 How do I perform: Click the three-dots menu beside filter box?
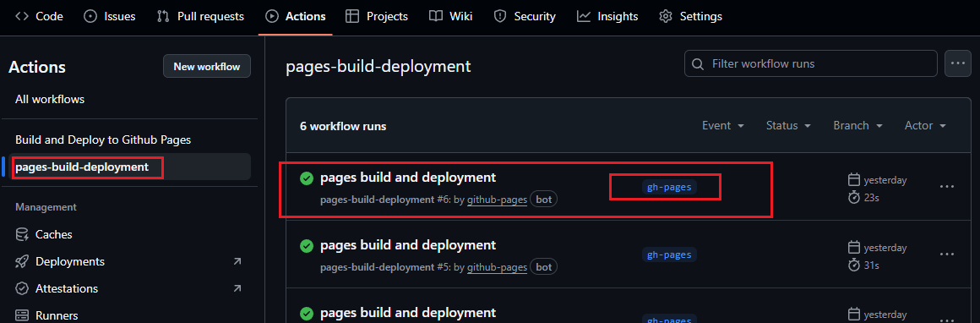(x=957, y=64)
